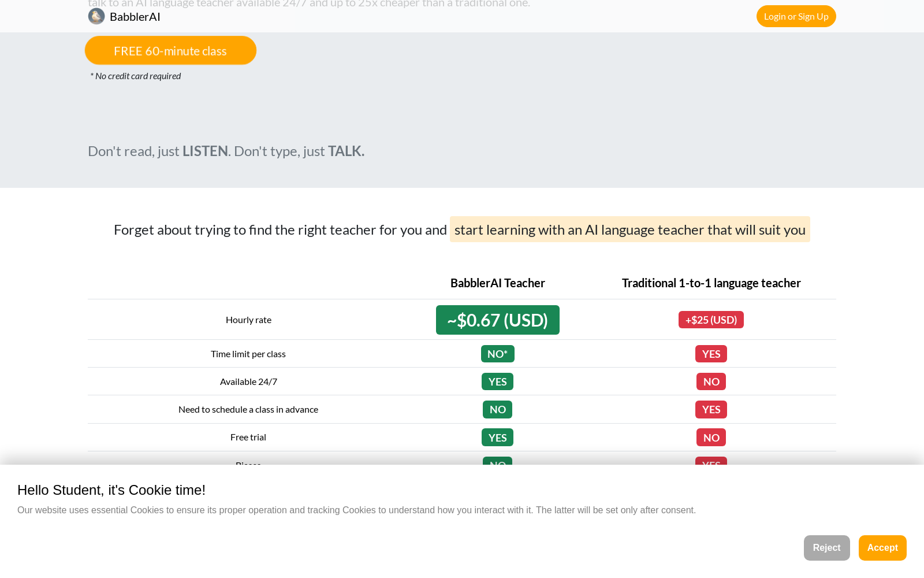Click the ~$0.67 (USD) hourly rate badge

497,320
